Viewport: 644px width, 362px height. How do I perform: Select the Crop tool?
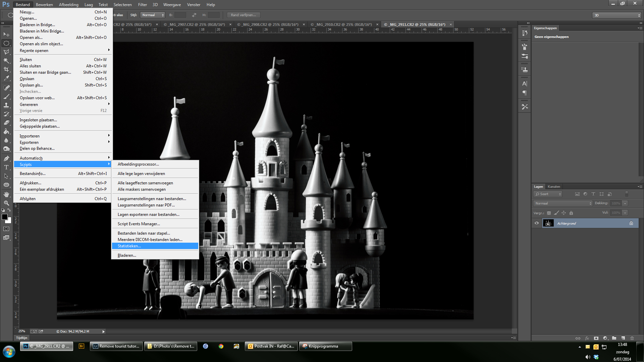(6, 69)
